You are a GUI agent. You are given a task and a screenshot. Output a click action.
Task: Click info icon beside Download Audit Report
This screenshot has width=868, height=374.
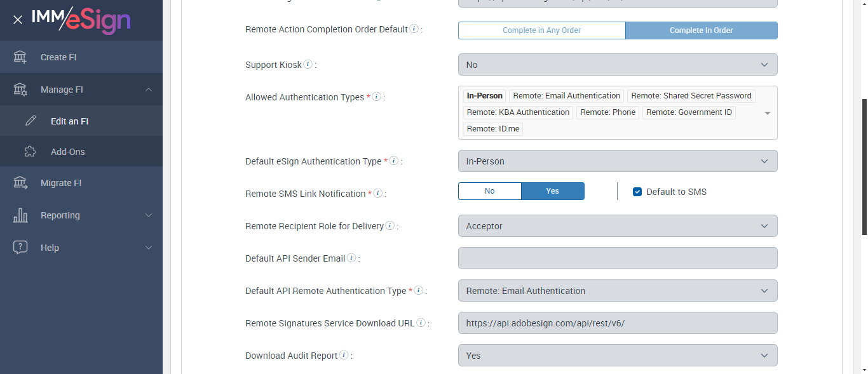[x=344, y=356]
